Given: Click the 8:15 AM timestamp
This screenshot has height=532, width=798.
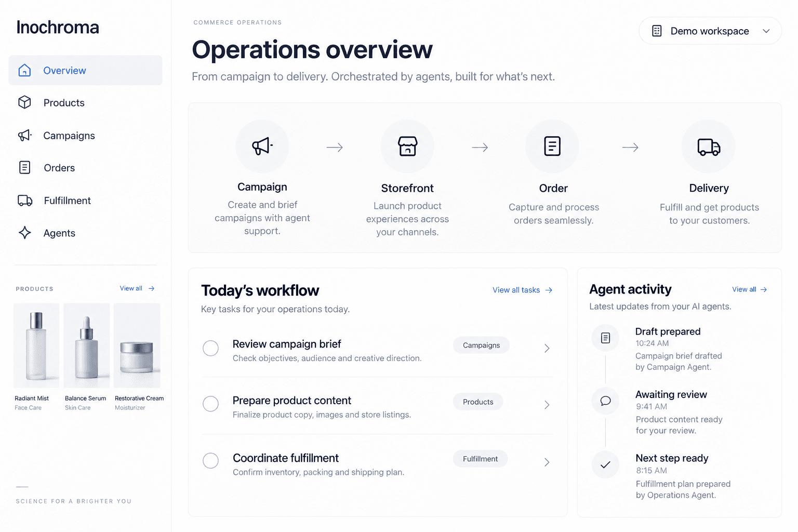Looking at the screenshot, I should (651, 471).
